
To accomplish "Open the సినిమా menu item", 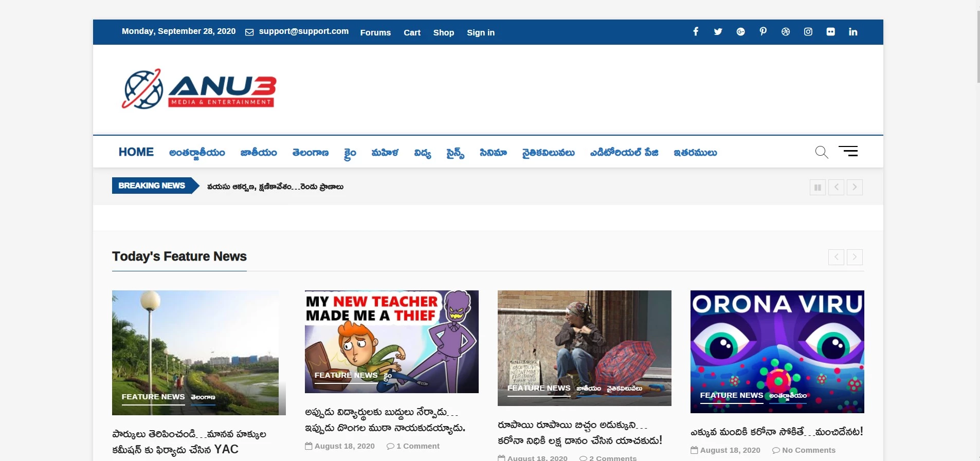I will (493, 153).
